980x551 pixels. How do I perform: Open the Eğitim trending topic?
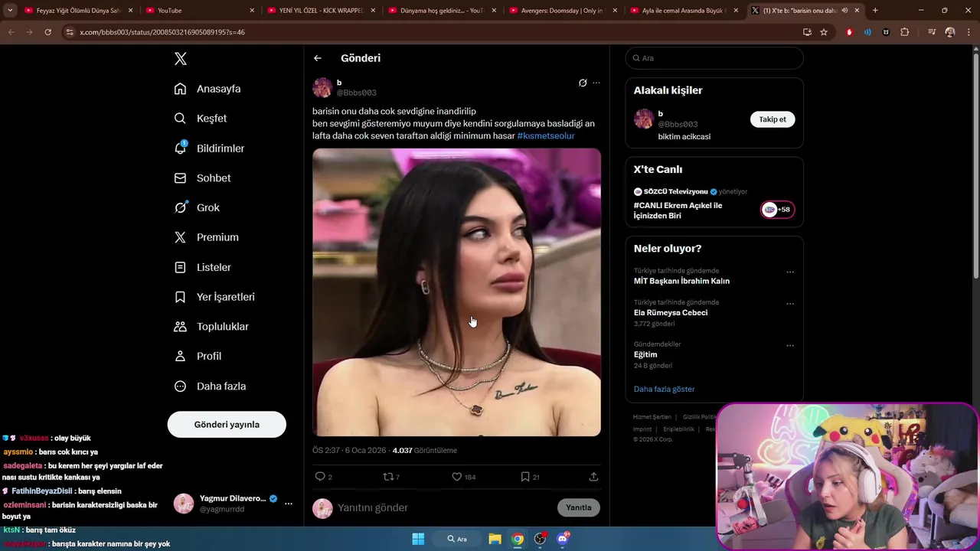click(x=645, y=354)
